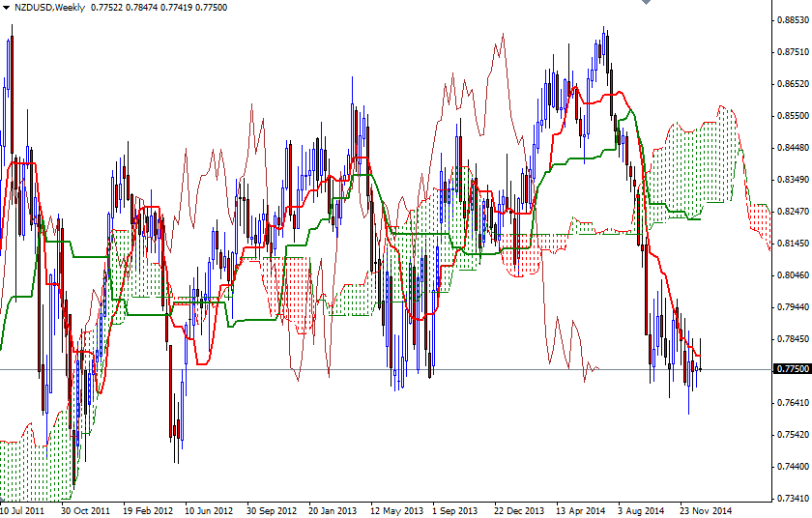Click price axis label 0.81450
This screenshot has height=518, width=812.
(x=793, y=244)
